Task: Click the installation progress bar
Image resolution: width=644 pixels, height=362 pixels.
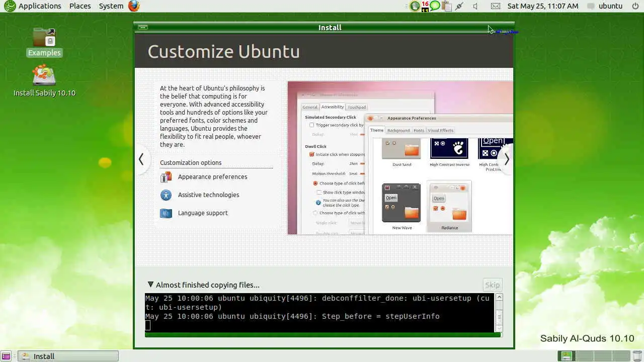Action: (323, 335)
